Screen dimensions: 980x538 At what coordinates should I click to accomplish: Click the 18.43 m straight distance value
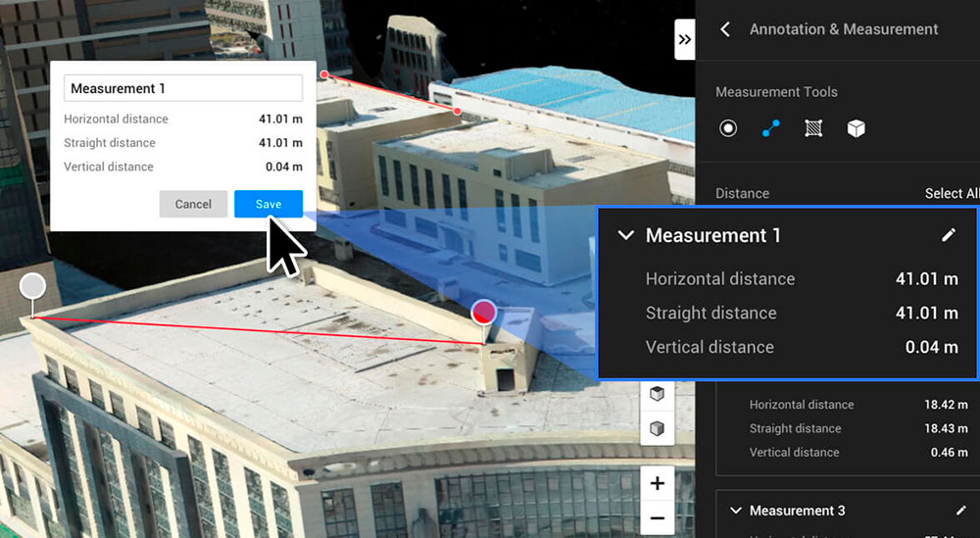click(947, 428)
